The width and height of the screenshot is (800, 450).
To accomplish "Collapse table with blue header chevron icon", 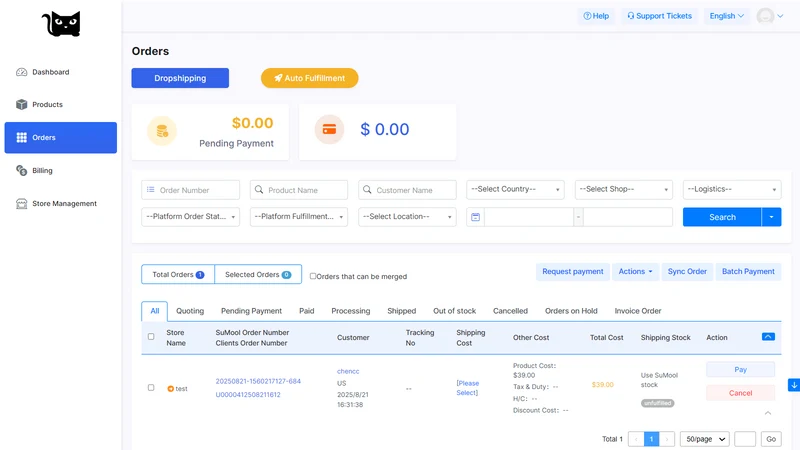I will point(768,337).
